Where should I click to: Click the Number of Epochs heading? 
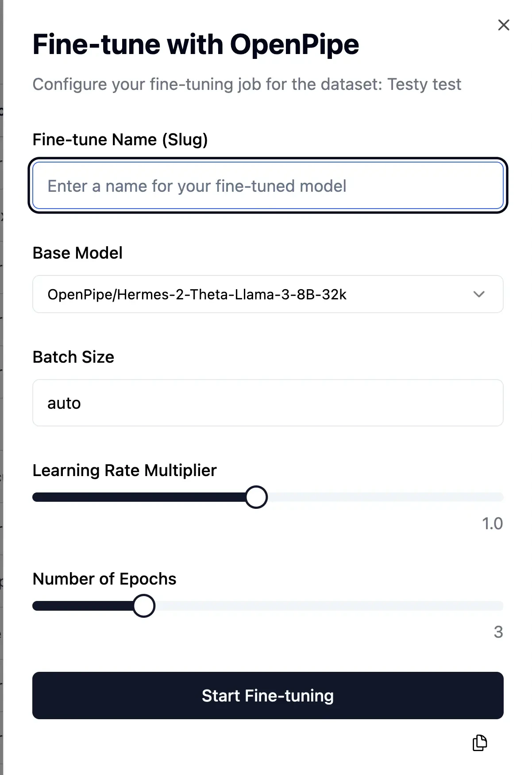pyautogui.click(x=104, y=578)
